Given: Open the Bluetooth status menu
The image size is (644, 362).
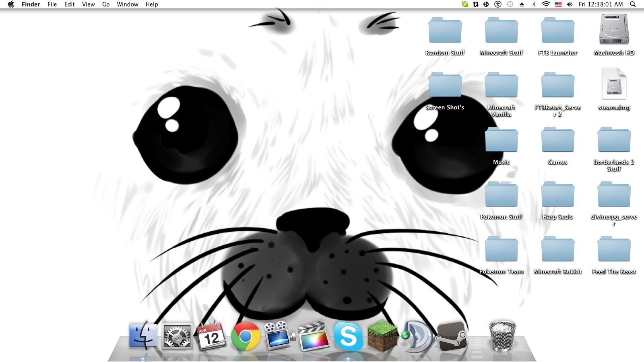Looking at the screenshot, I should (x=534, y=4).
